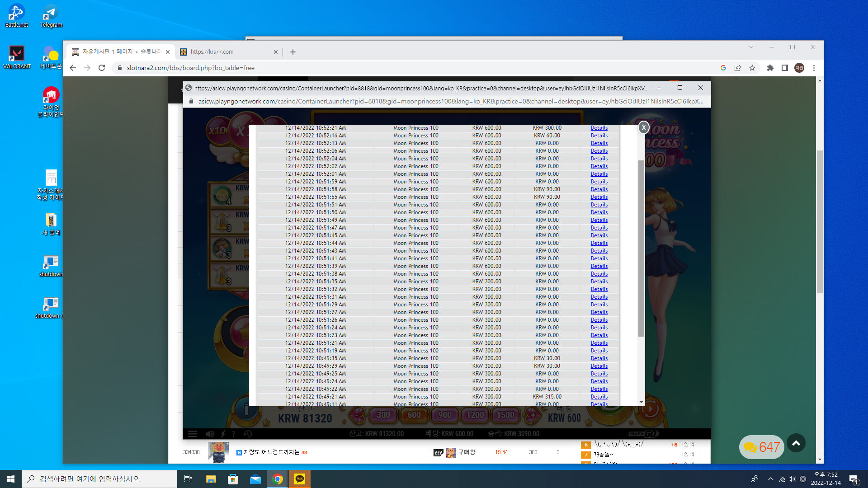Click the KRW 315.00 win amount

547,397
